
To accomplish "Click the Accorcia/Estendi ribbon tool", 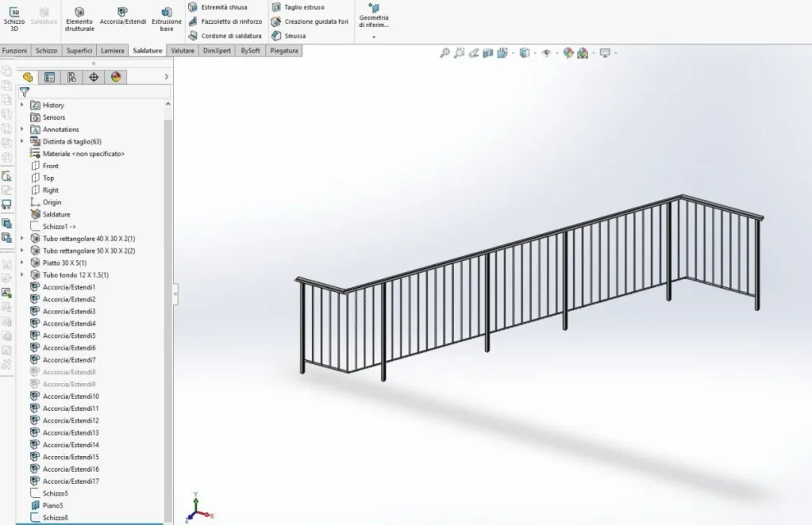I will click(x=122, y=16).
